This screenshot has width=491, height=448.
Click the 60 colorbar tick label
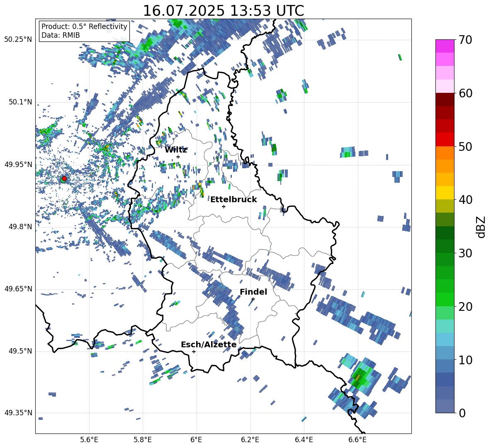(x=465, y=93)
